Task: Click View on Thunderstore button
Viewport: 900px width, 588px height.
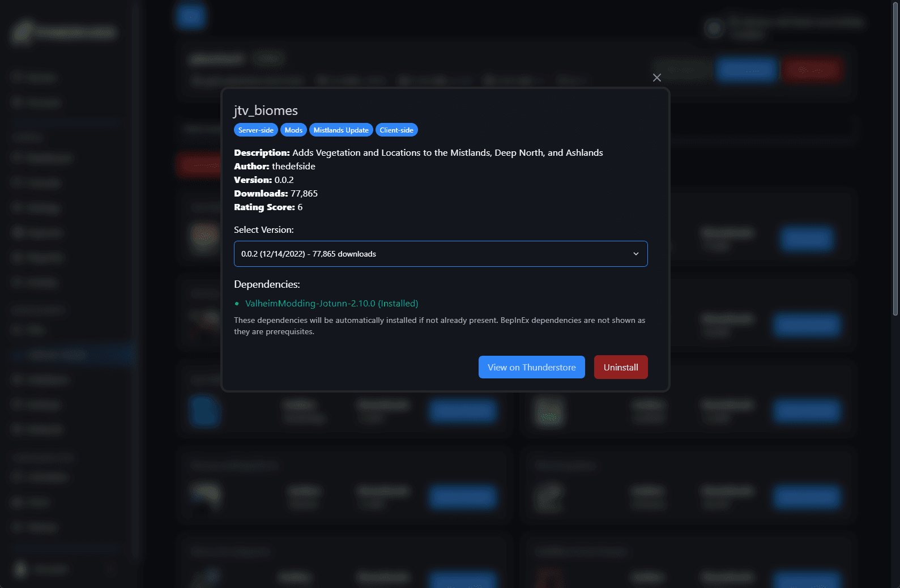Action: click(x=531, y=367)
